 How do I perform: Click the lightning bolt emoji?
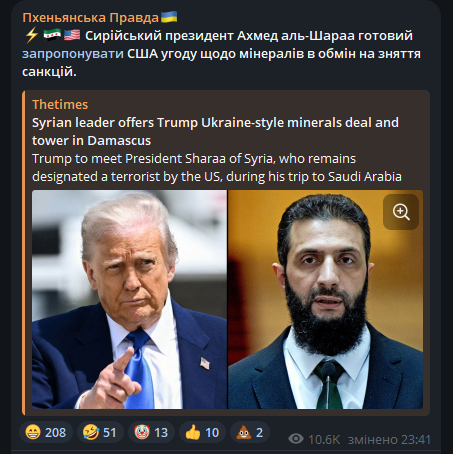(x=32, y=35)
